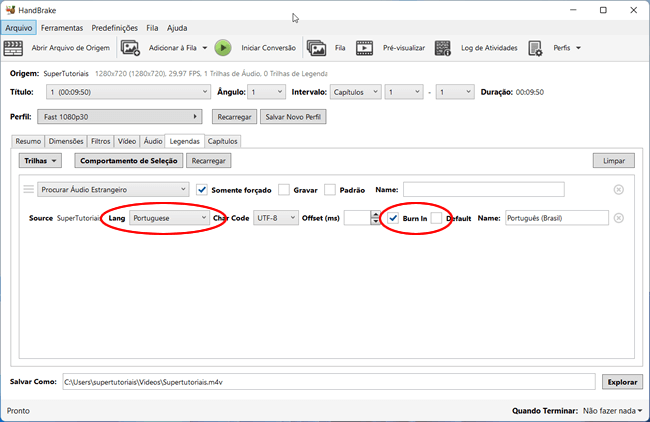Click the Explorar button
The image size is (650, 422).
622,381
